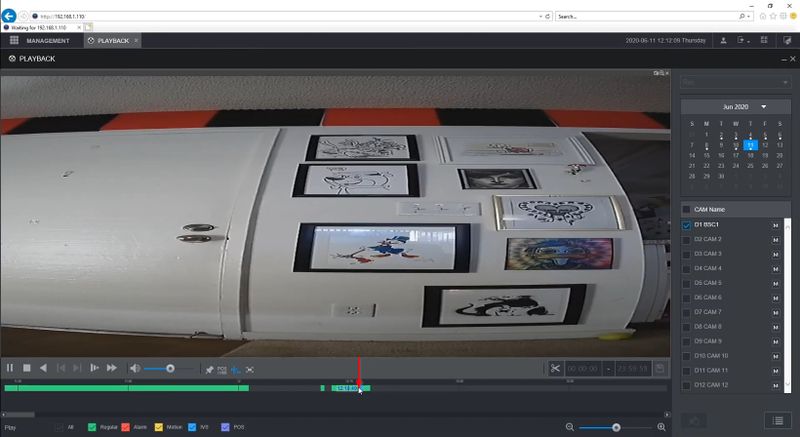Screen dimensions: 800x437
Task: Stop the video playback
Action: (x=27, y=368)
